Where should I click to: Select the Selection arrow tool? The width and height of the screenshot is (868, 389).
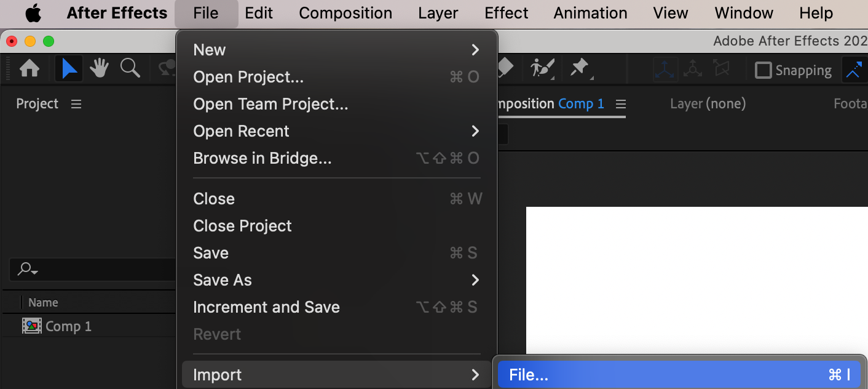pos(69,69)
